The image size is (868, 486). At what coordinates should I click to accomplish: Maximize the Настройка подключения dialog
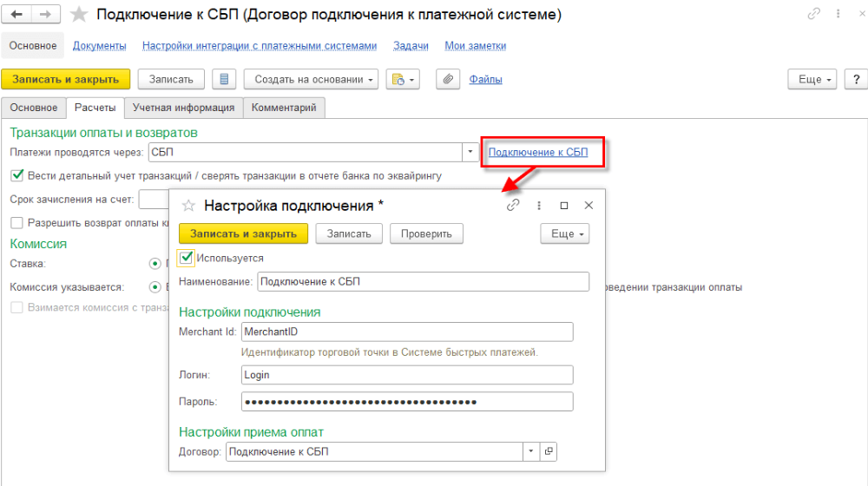pyautogui.click(x=564, y=206)
